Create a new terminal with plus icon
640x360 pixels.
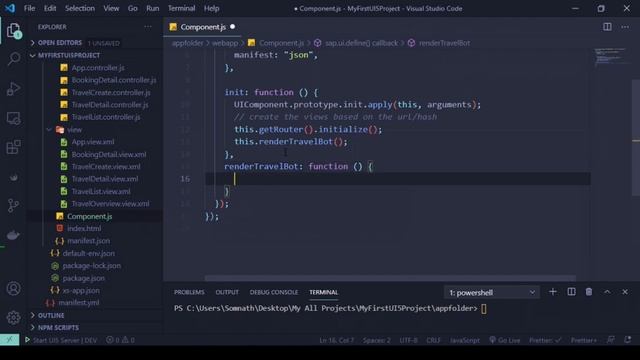[553, 292]
